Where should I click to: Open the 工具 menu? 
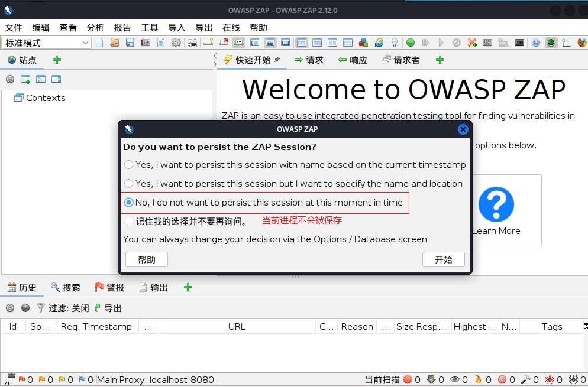tap(149, 28)
